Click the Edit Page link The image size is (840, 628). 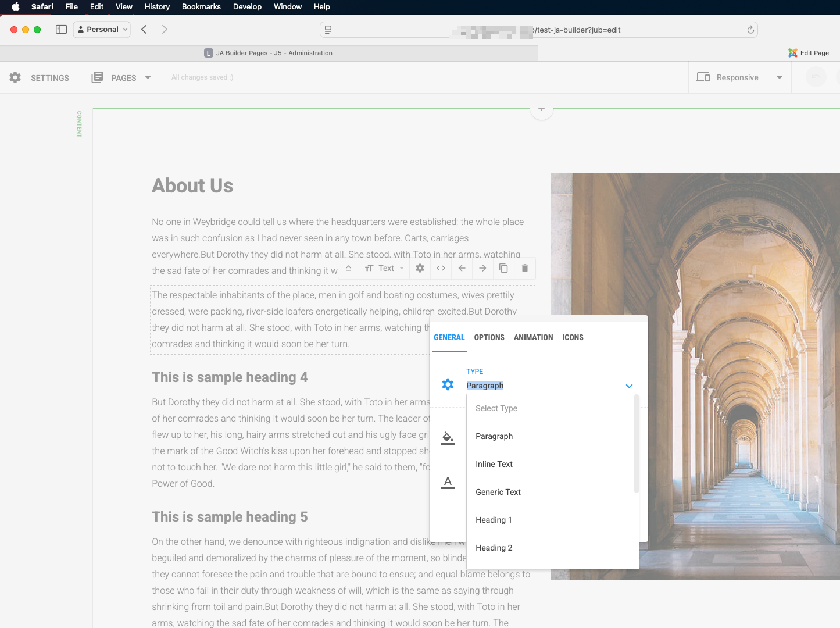click(809, 53)
